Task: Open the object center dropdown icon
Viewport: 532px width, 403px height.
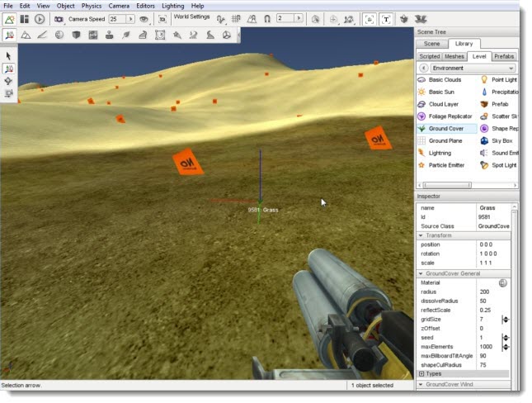Action: pyautogui.click(x=334, y=19)
